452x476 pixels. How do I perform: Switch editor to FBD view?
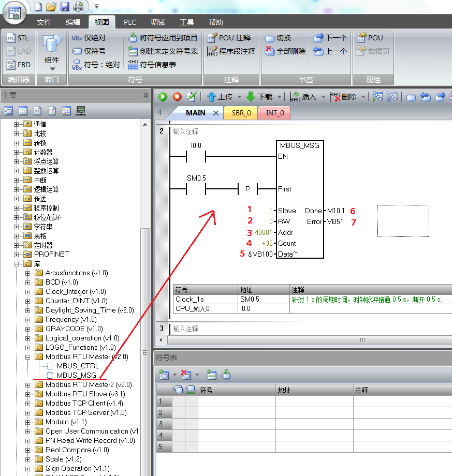[x=18, y=65]
